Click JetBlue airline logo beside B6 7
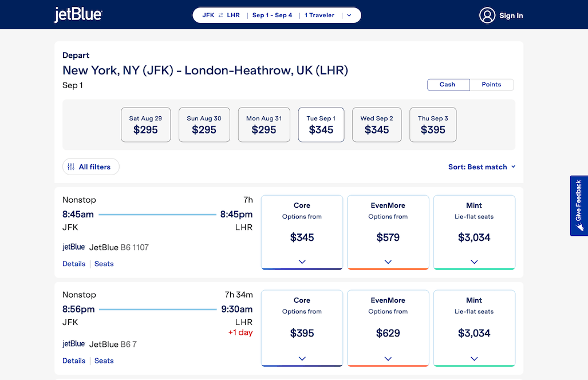Image resolution: width=588 pixels, height=380 pixels. pos(74,344)
